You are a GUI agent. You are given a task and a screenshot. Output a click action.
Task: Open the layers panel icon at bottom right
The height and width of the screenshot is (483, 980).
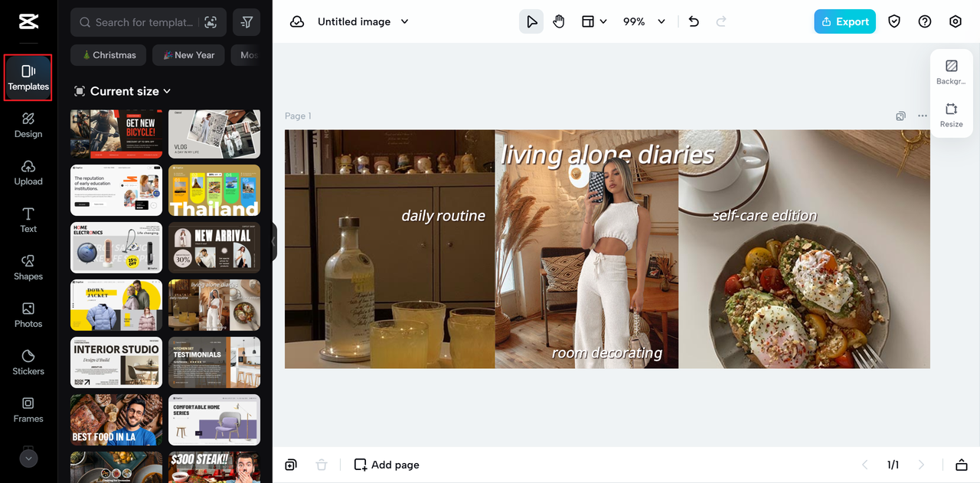(962, 465)
